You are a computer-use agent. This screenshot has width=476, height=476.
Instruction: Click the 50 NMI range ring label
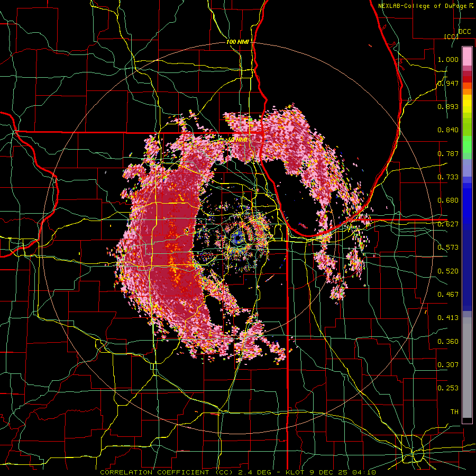(238, 140)
